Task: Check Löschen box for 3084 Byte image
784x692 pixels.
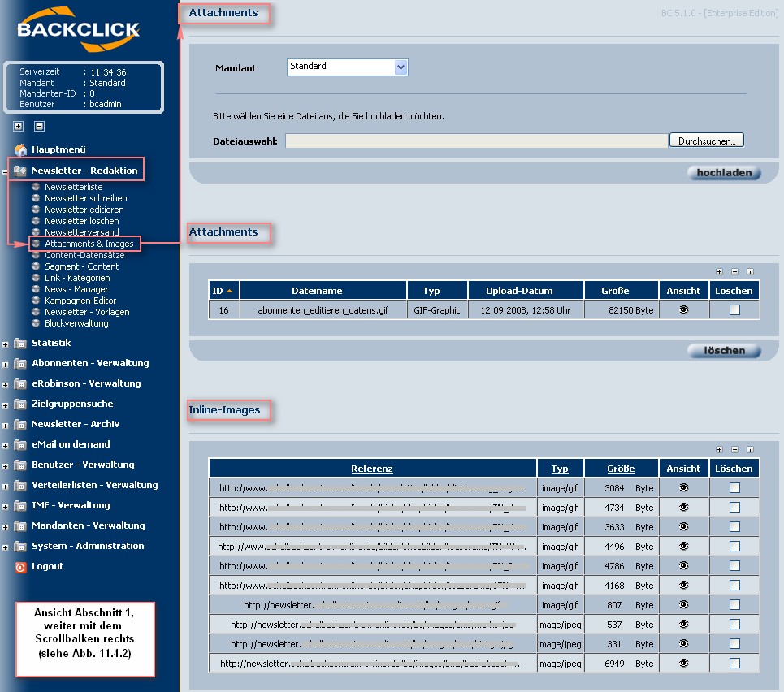Action: (734, 488)
